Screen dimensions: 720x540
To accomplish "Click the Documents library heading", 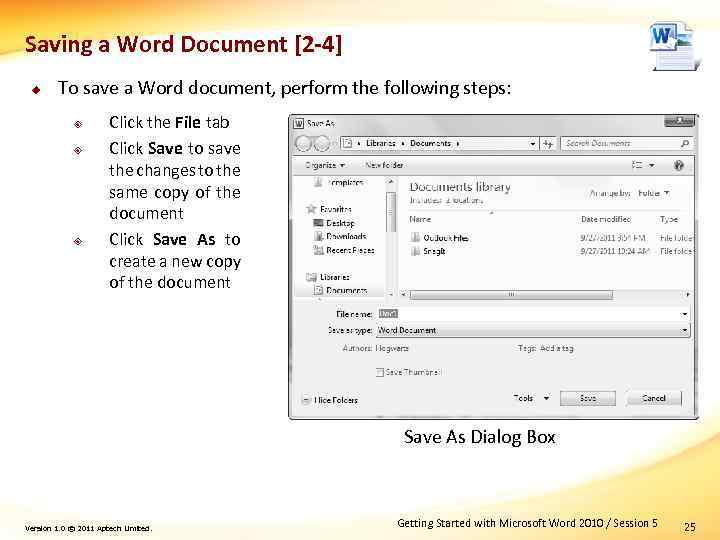I will coord(460,187).
